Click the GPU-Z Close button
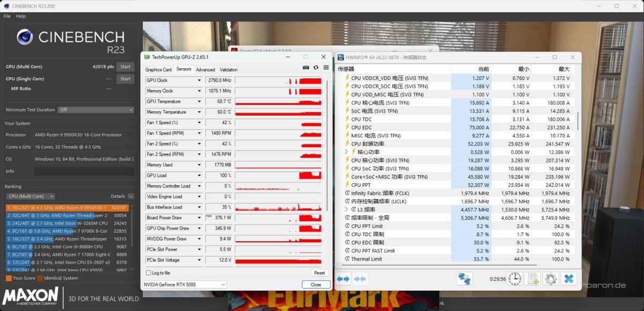This screenshot has height=311, width=644. tap(316, 285)
